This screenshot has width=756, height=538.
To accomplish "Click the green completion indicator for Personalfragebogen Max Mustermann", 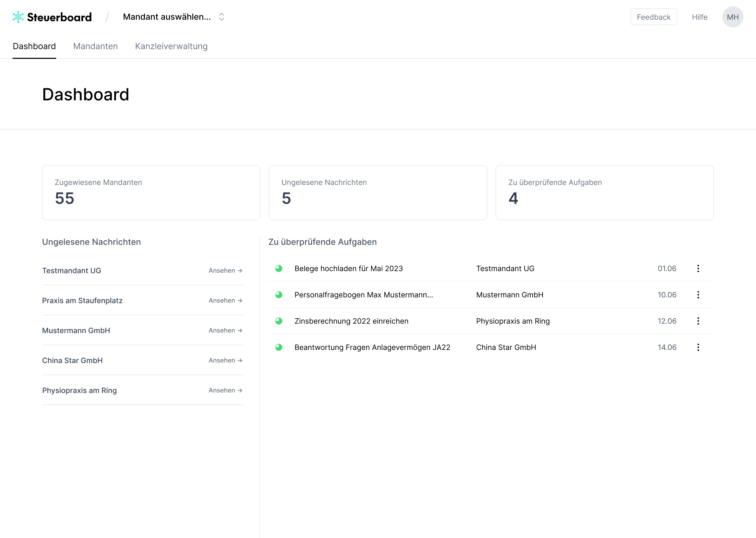I will [279, 294].
